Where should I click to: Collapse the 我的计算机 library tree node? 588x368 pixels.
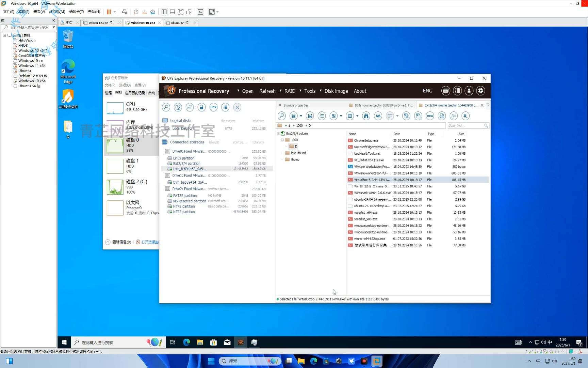[x=4, y=35]
